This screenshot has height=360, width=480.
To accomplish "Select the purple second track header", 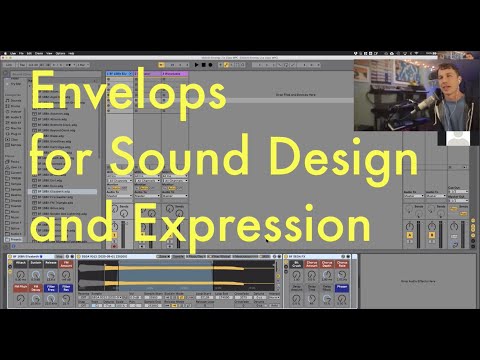I will click(147, 73).
